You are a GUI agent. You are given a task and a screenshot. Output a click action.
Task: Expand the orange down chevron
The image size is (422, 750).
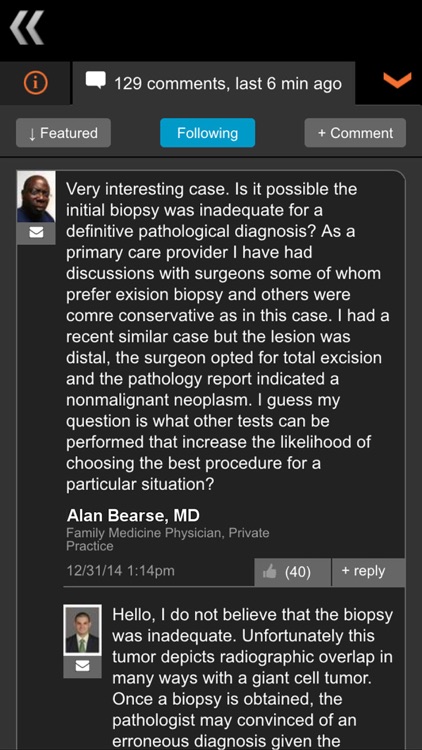point(397,80)
